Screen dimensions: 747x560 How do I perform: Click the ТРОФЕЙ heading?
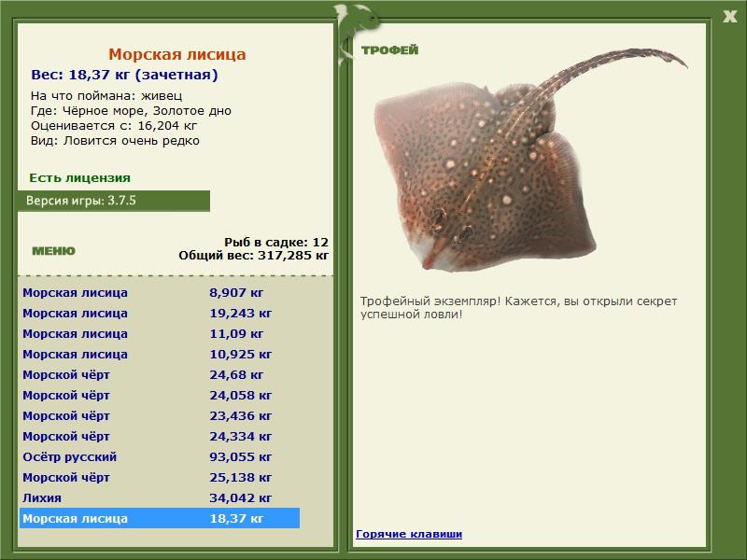point(389,50)
